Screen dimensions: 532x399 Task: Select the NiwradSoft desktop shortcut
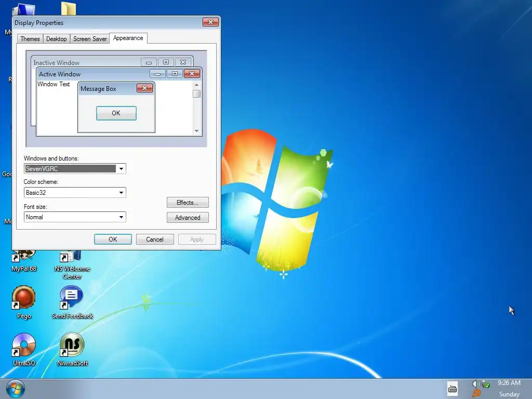click(x=72, y=350)
